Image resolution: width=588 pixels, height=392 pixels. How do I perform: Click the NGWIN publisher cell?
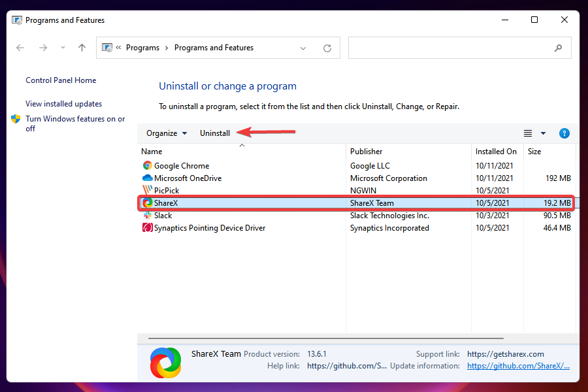(363, 190)
